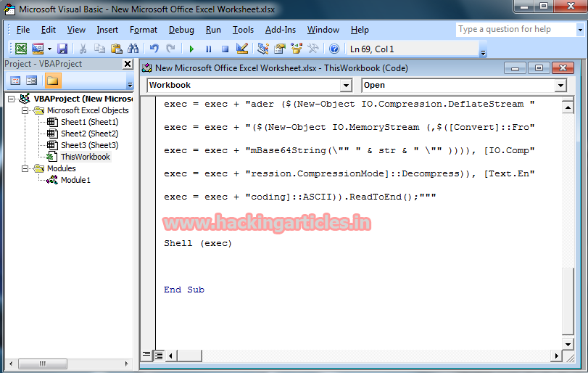Screen dimensions: 588x373
Task: Open Insert UserForm dropdown arrow
Action: point(49,49)
